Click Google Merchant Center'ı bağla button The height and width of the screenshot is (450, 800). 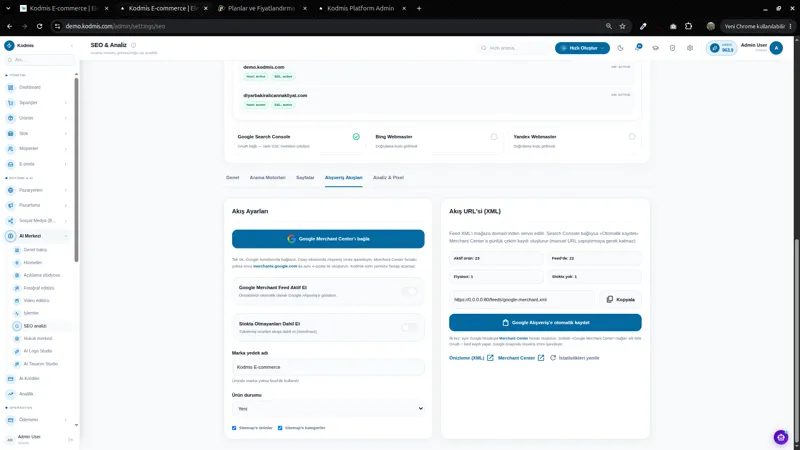click(x=328, y=239)
